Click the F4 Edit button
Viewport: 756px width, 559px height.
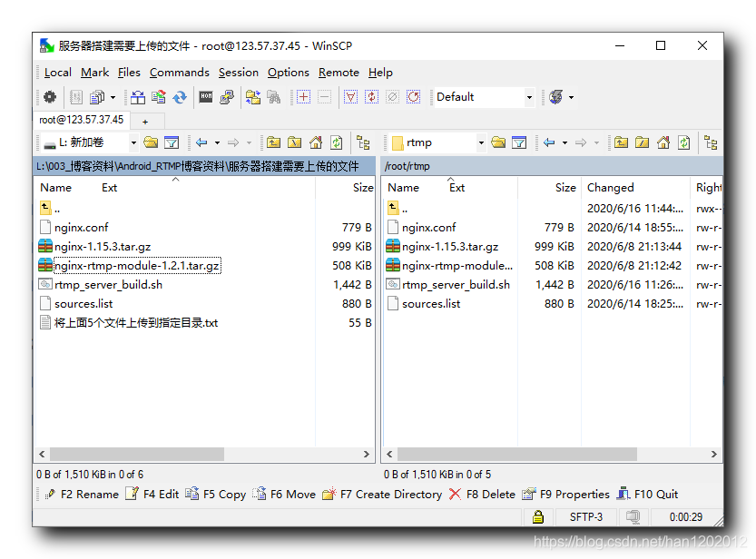tap(152, 495)
